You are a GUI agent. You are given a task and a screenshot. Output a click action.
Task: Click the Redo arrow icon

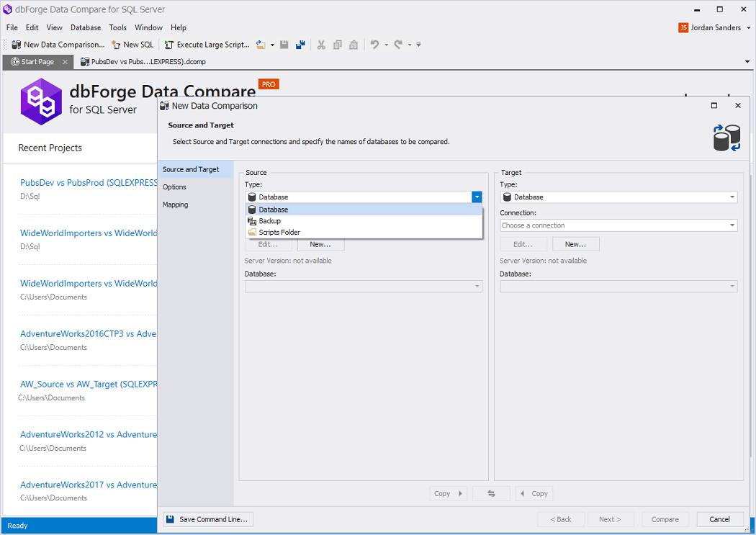click(398, 45)
